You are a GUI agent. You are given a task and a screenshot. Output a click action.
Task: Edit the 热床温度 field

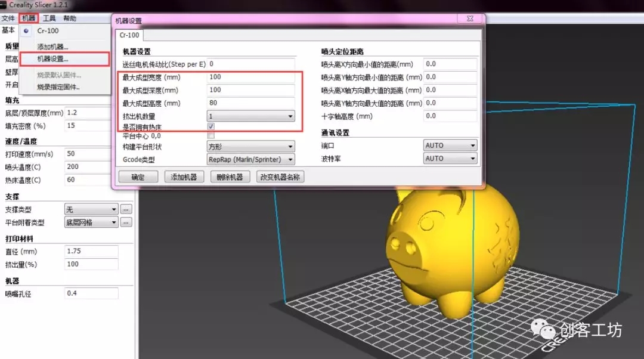click(x=88, y=180)
